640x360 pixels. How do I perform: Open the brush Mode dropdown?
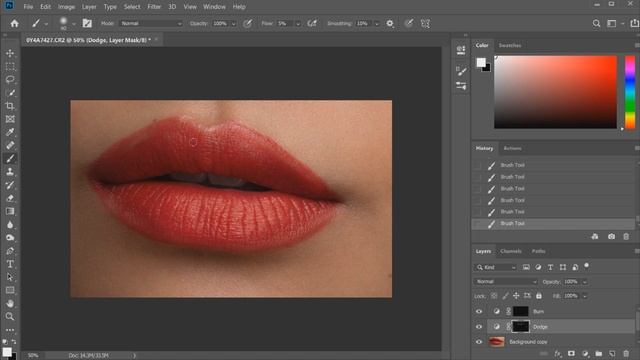(151, 23)
